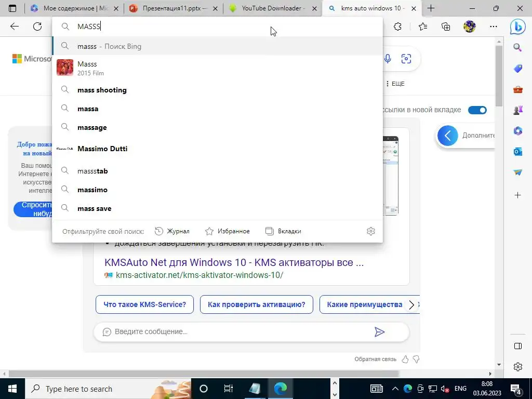
Task: Expand Дополните side panel arrow
Action: point(447,136)
